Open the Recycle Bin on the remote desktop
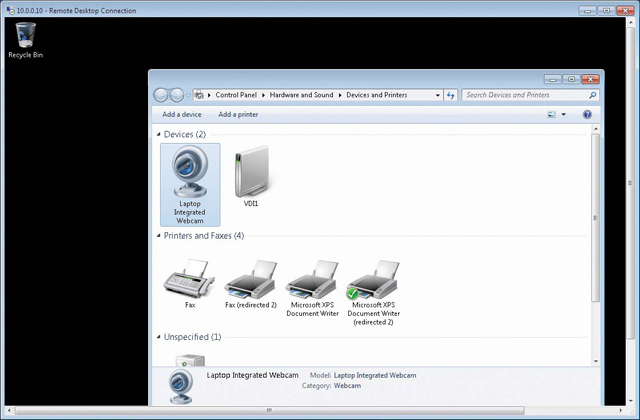This screenshot has width=640, height=420. (x=25, y=40)
